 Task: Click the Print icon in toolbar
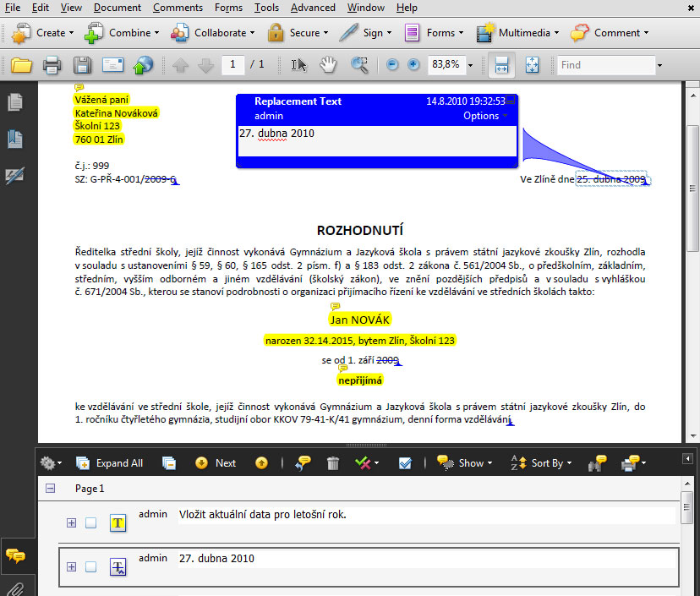tap(52, 65)
